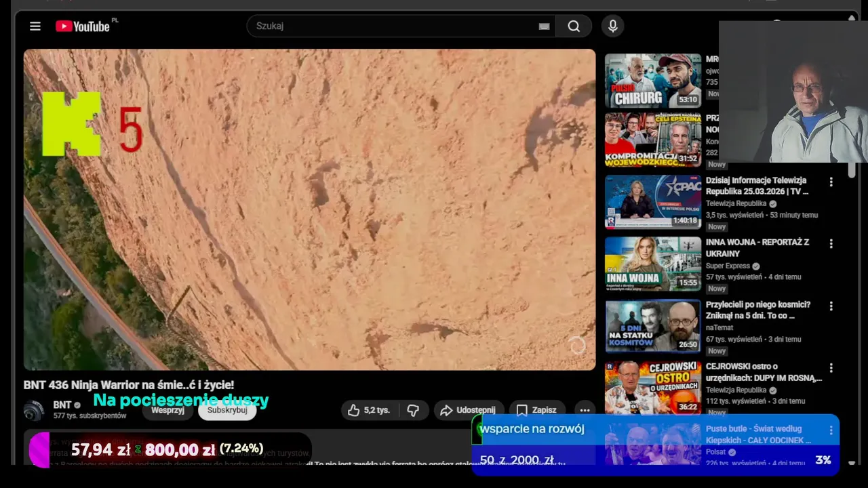The height and width of the screenshot is (488, 868).
Task: Click the Szukaj search input field
Action: [401, 26]
